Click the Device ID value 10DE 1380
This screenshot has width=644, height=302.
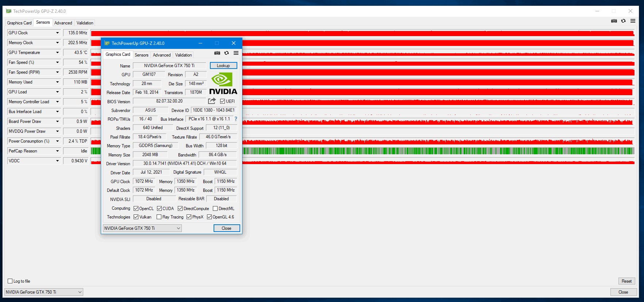pyautogui.click(x=214, y=110)
